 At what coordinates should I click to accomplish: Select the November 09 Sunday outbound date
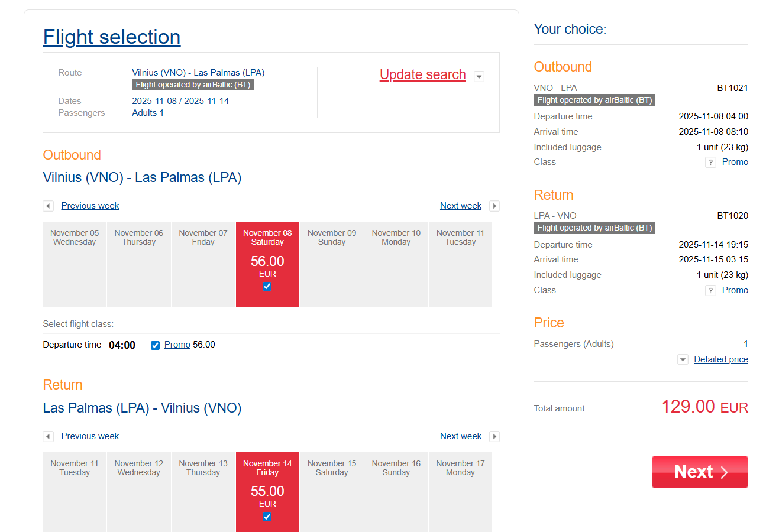click(x=332, y=264)
